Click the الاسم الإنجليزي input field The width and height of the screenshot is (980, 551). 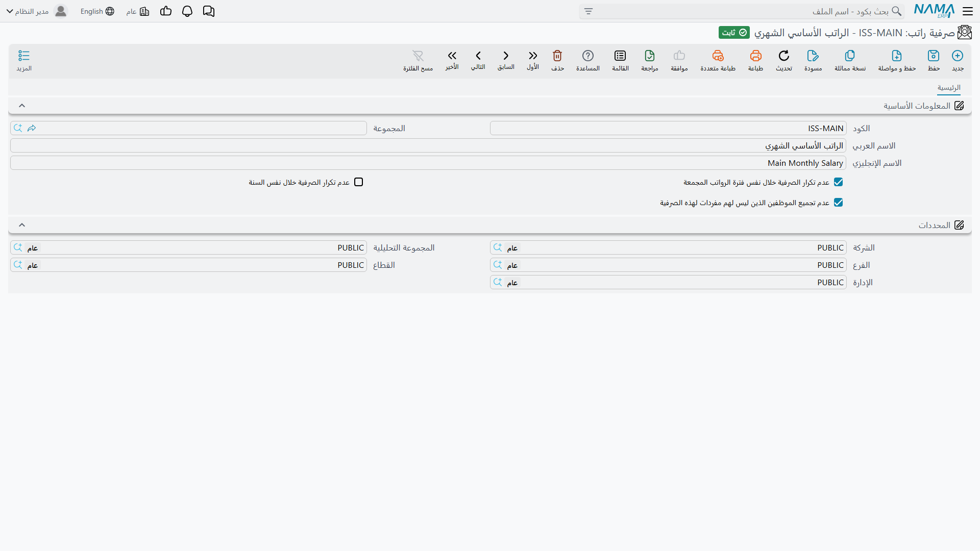point(428,163)
